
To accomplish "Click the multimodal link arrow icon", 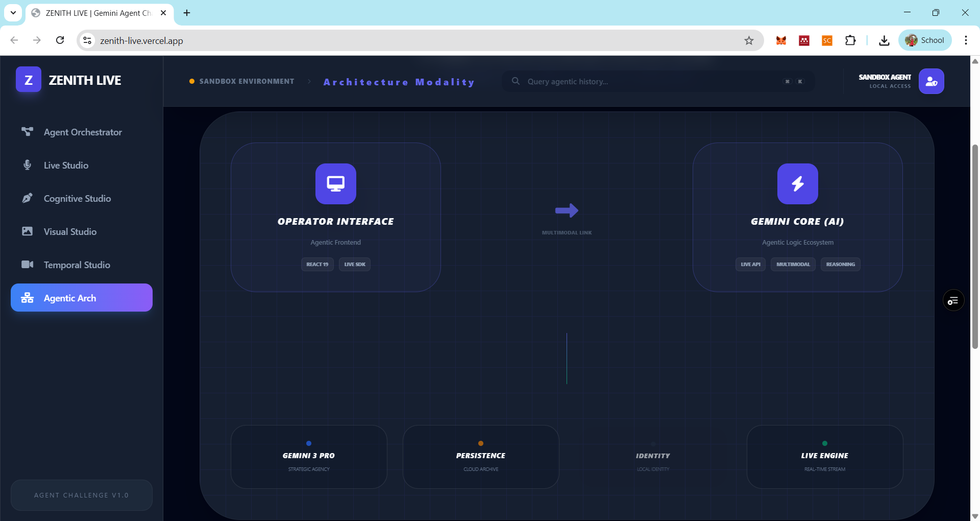I will (567, 210).
